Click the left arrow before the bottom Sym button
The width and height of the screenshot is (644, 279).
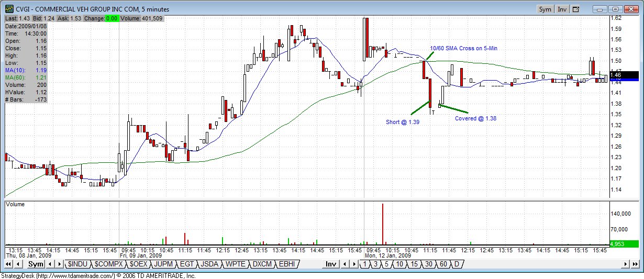point(18,264)
